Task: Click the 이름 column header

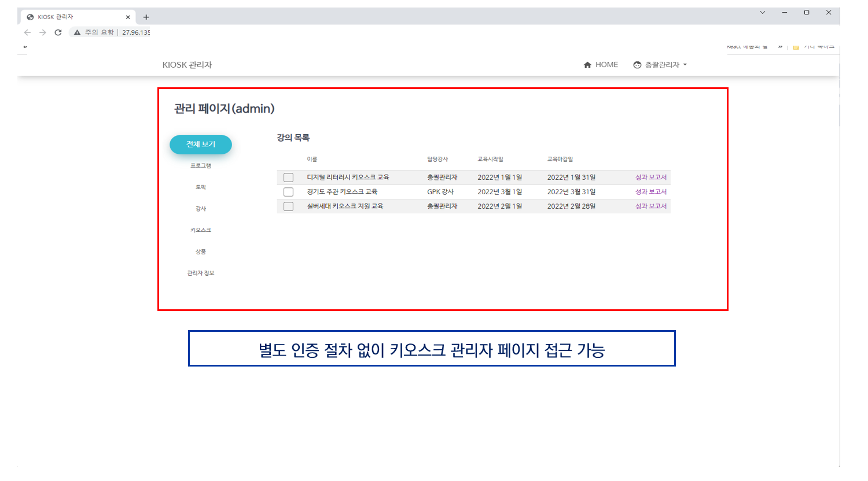Action: (x=312, y=160)
